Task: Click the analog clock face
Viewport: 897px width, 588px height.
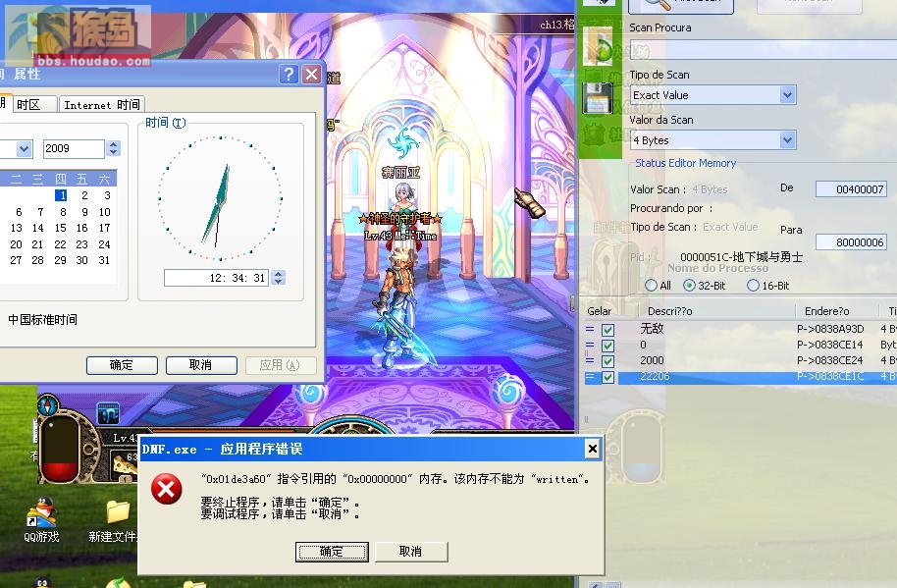Action: point(220,197)
